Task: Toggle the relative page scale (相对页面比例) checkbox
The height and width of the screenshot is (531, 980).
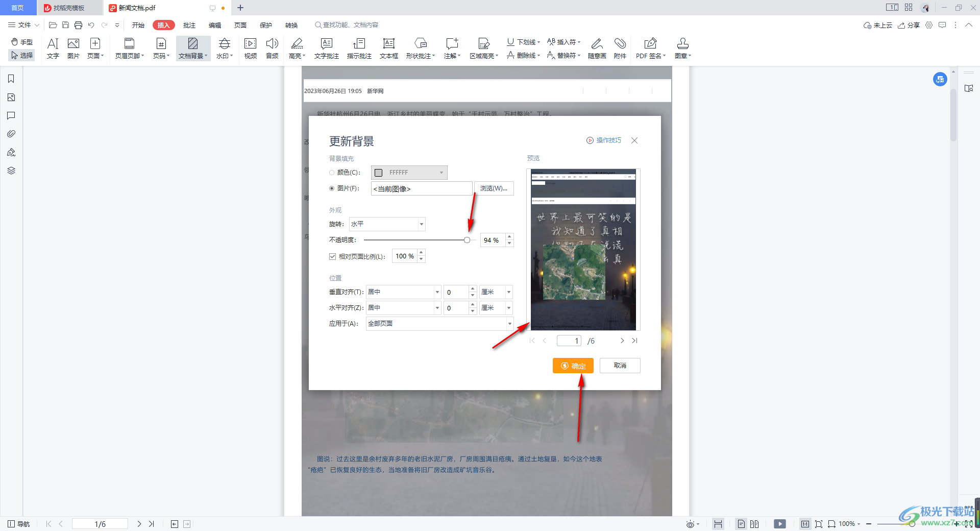Action: (332, 256)
